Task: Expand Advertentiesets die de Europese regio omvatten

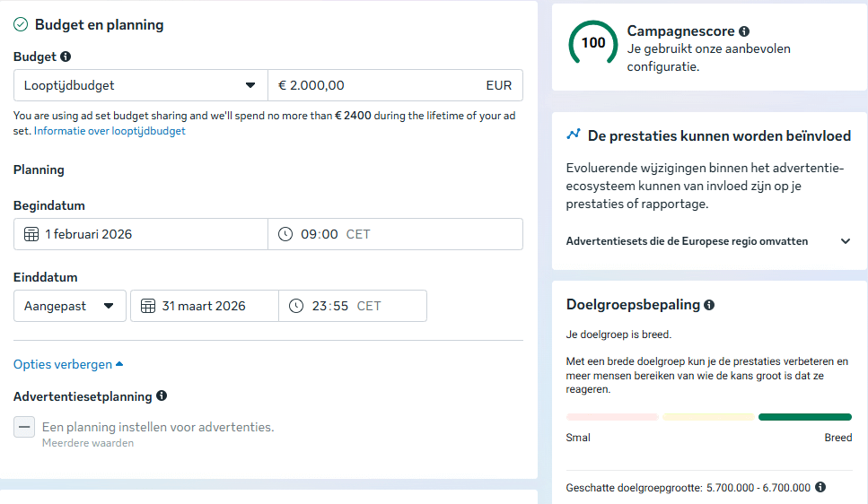Action: point(845,241)
